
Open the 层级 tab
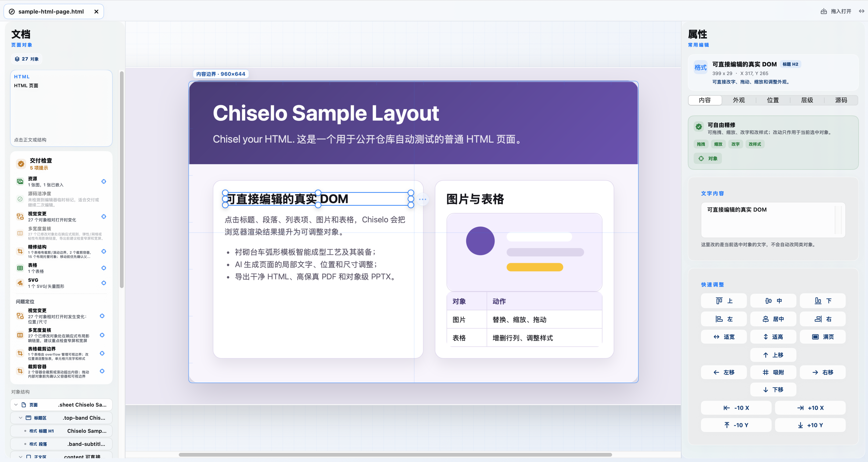click(807, 100)
